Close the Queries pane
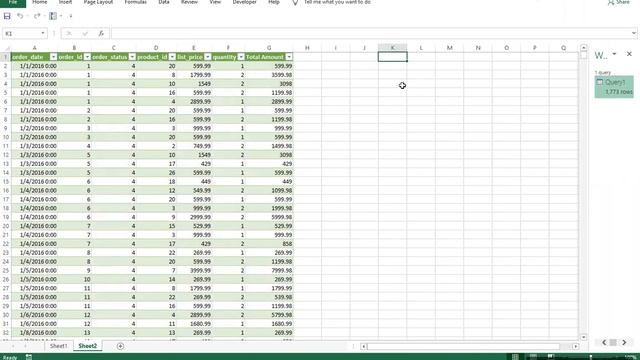Viewport: 640px width, 360px height. click(629, 54)
